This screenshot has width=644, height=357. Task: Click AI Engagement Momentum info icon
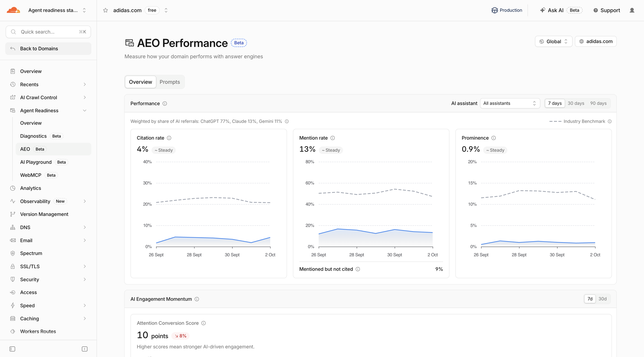197,299
